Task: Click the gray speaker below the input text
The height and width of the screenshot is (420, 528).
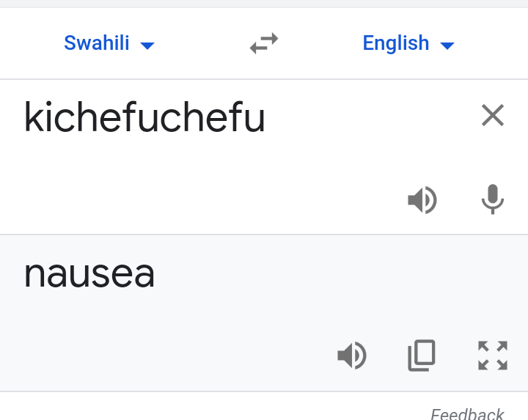Action: click(422, 200)
